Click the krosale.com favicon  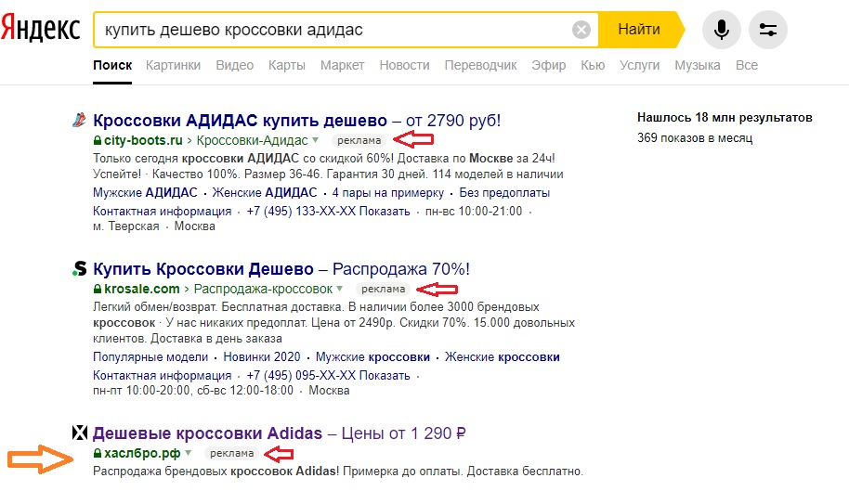point(80,268)
